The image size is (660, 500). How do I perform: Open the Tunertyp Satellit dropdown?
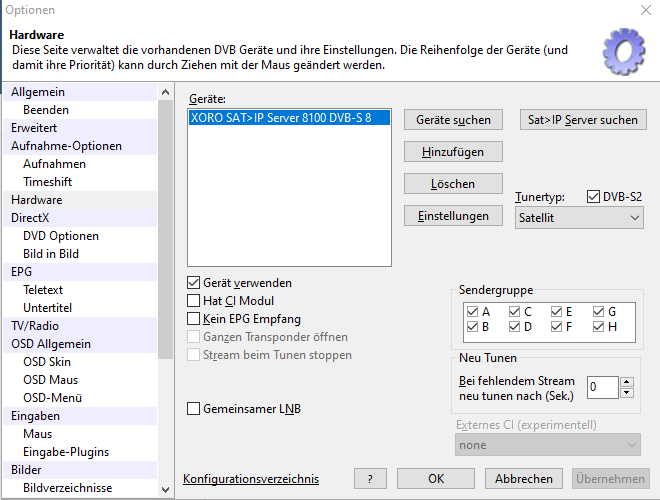pos(579,217)
